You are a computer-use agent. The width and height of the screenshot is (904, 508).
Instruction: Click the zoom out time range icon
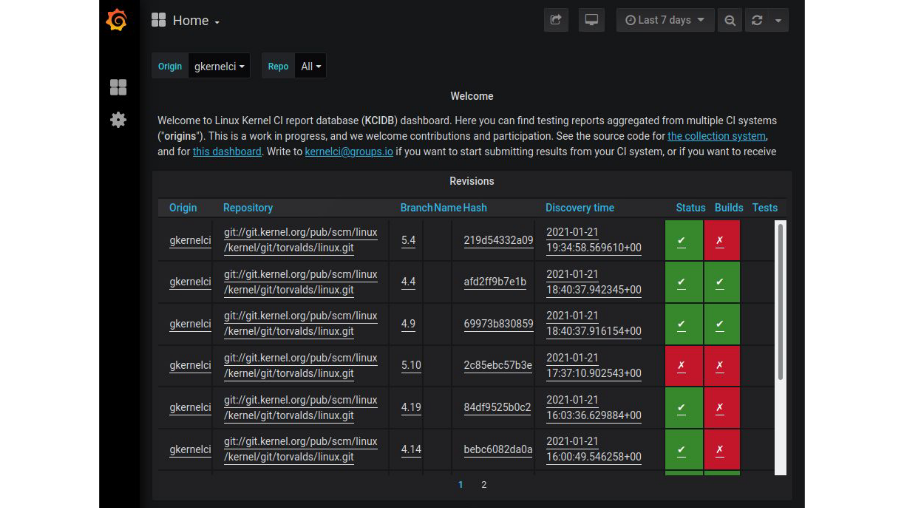730,20
